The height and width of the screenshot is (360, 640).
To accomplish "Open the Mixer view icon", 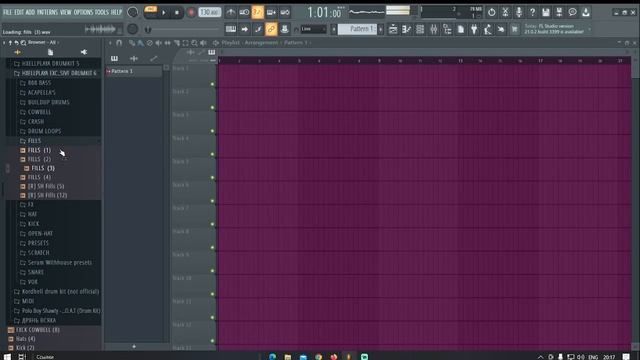I will click(x=433, y=29).
